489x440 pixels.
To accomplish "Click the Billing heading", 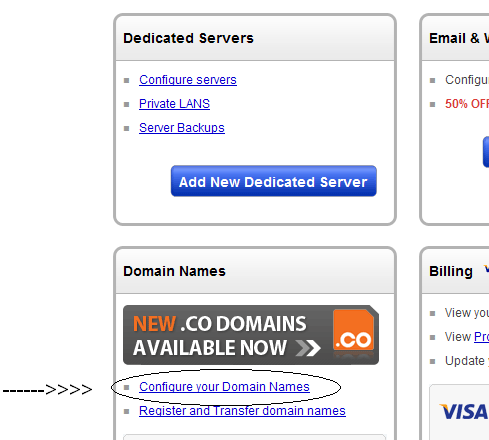I will (451, 271).
